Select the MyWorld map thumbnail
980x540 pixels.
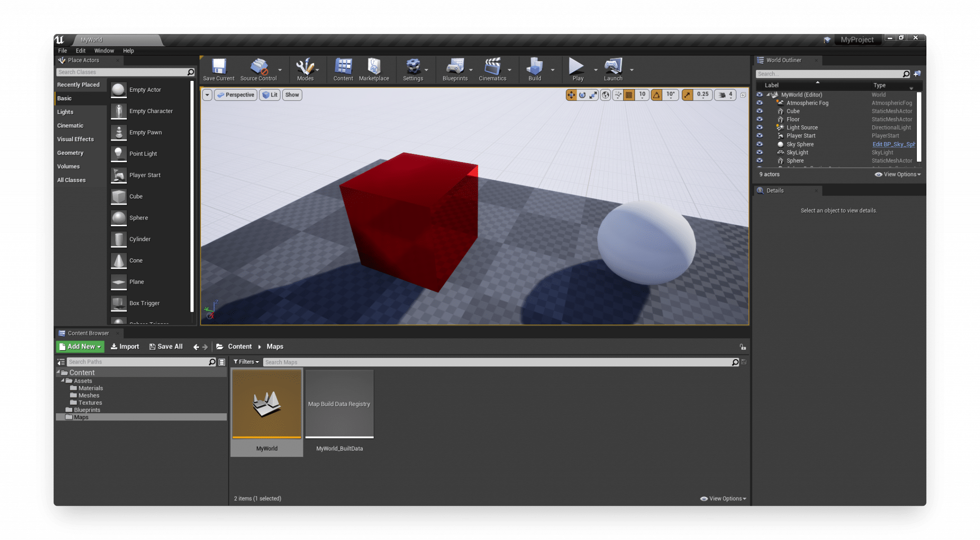(267, 403)
